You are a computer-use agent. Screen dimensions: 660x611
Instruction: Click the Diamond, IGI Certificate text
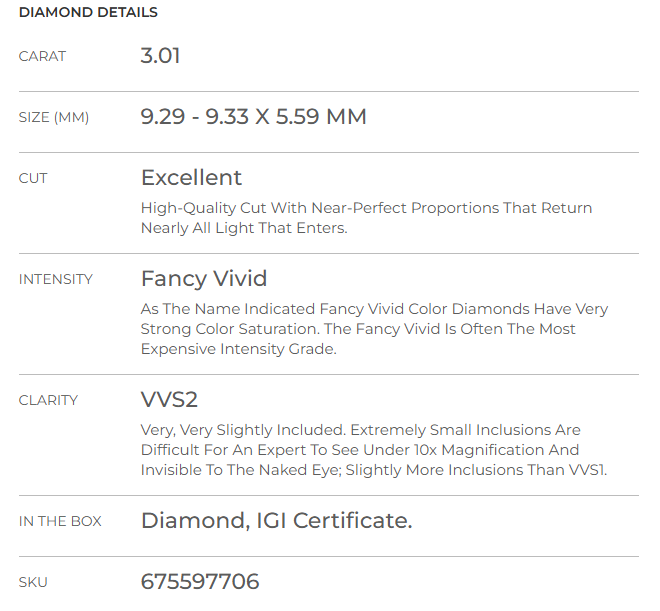point(277,521)
